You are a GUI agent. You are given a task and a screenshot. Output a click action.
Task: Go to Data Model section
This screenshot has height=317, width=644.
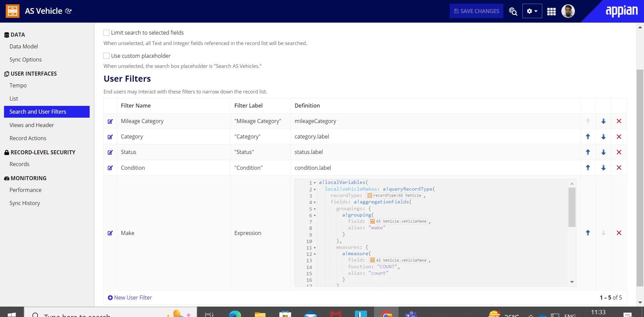tap(24, 46)
